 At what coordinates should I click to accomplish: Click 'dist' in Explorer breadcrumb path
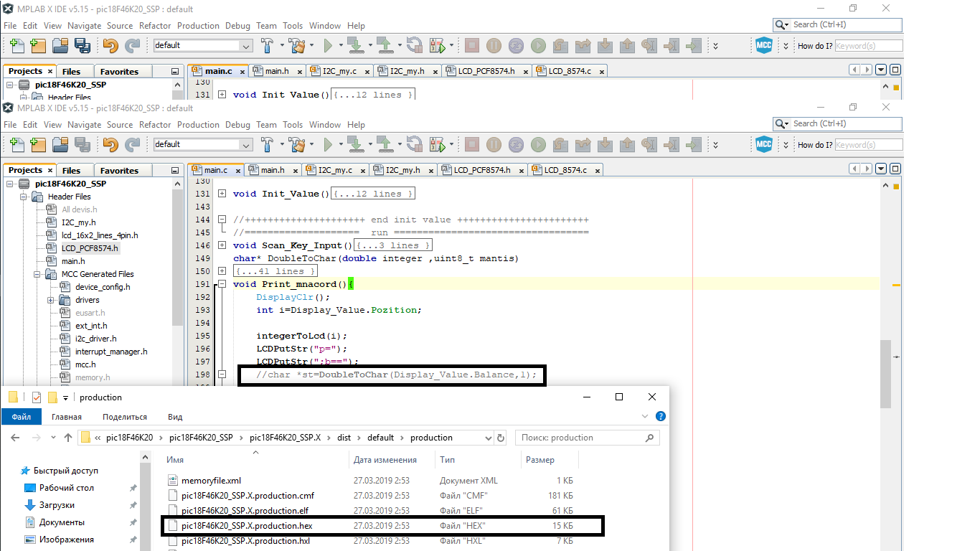click(344, 438)
